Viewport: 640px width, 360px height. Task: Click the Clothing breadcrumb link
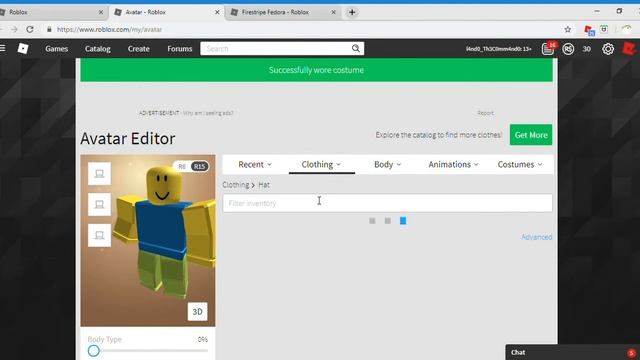(x=236, y=185)
